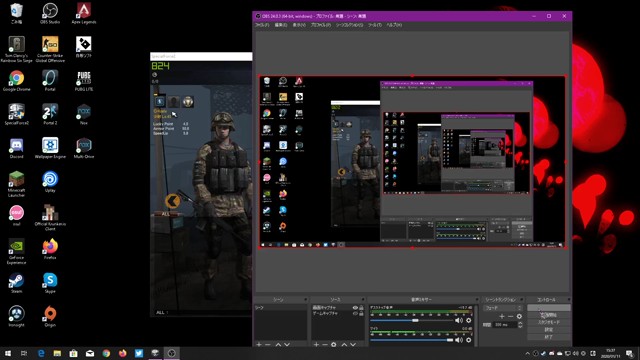
Task: Select the Skype desktop icon
Action: coord(50,283)
